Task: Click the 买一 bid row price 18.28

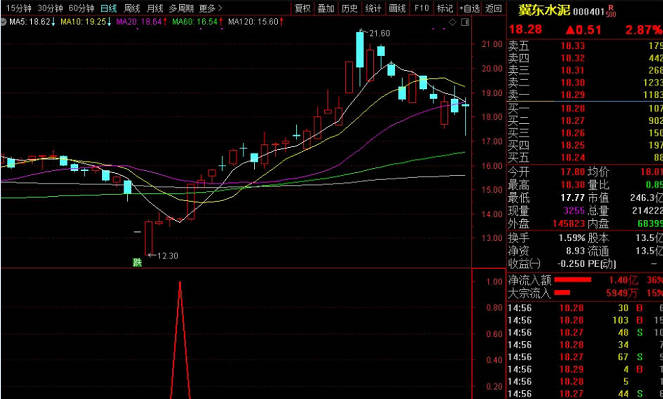Action: pyautogui.click(x=573, y=109)
